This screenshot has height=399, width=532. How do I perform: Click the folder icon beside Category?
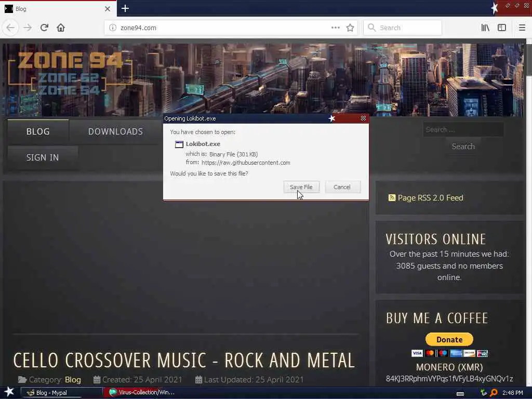(x=22, y=380)
